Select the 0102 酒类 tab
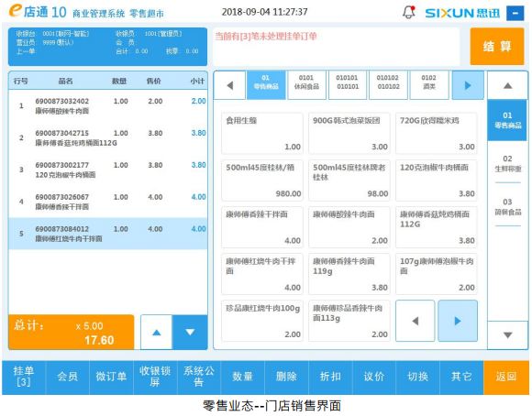The width and height of the screenshot is (532, 416). (x=429, y=85)
